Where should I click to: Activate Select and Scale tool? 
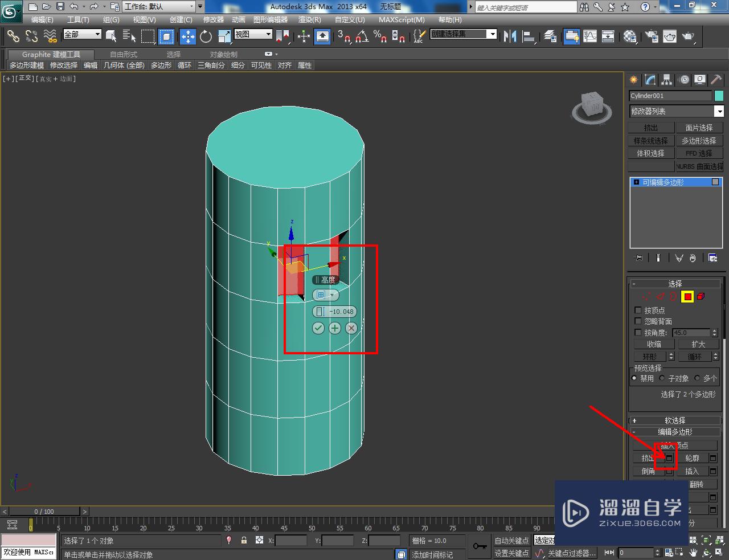point(224,36)
